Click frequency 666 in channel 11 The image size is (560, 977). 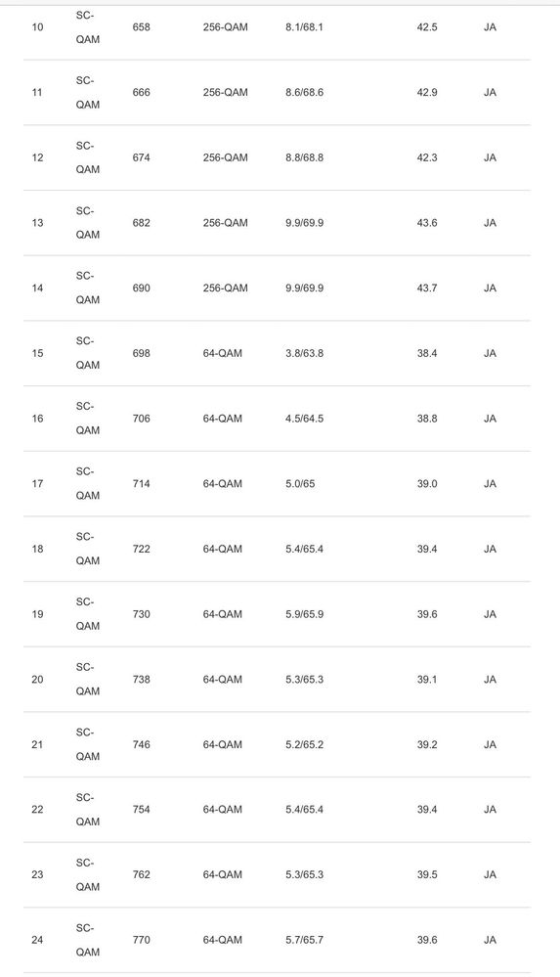pos(142,92)
